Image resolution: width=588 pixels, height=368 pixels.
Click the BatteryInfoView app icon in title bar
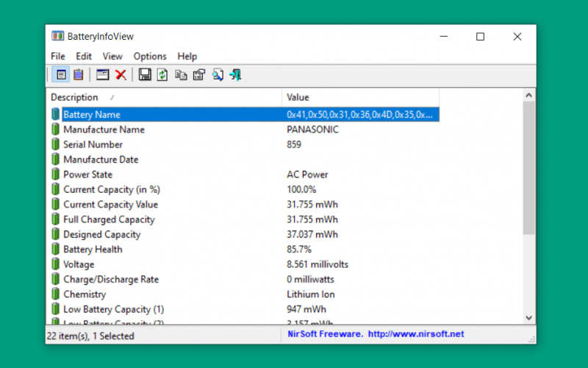point(57,36)
